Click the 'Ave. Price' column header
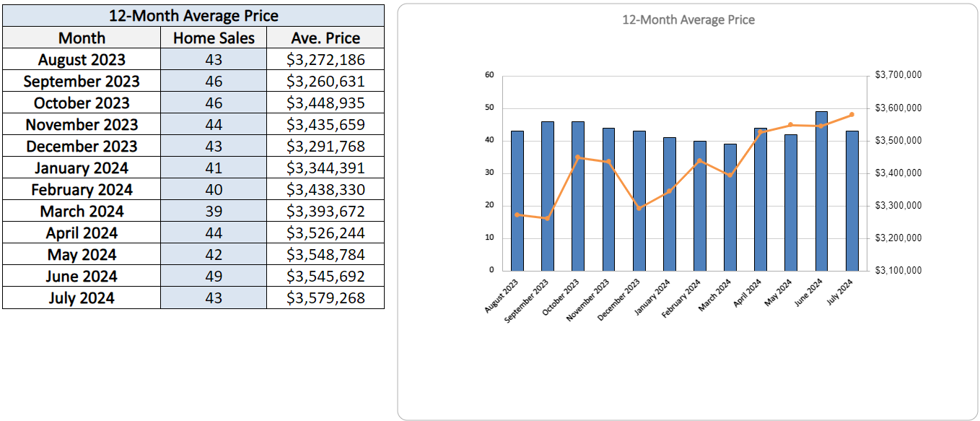The height and width of the screenshot is (421, 980). pos(325,38)
